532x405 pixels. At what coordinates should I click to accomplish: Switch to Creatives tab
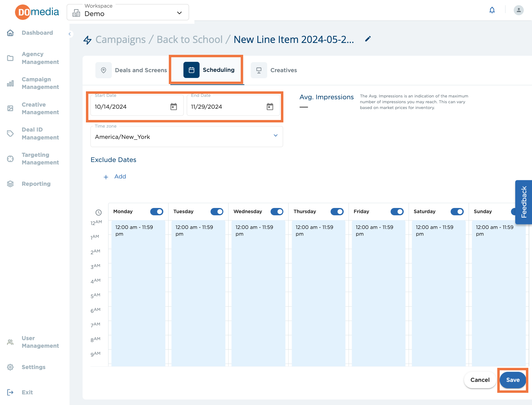tap(274, 70)
